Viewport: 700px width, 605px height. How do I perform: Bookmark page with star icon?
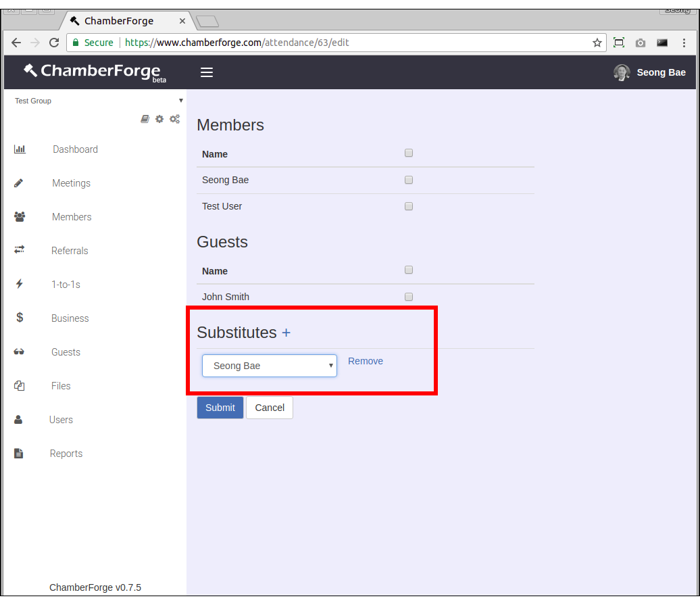[597, 43]
